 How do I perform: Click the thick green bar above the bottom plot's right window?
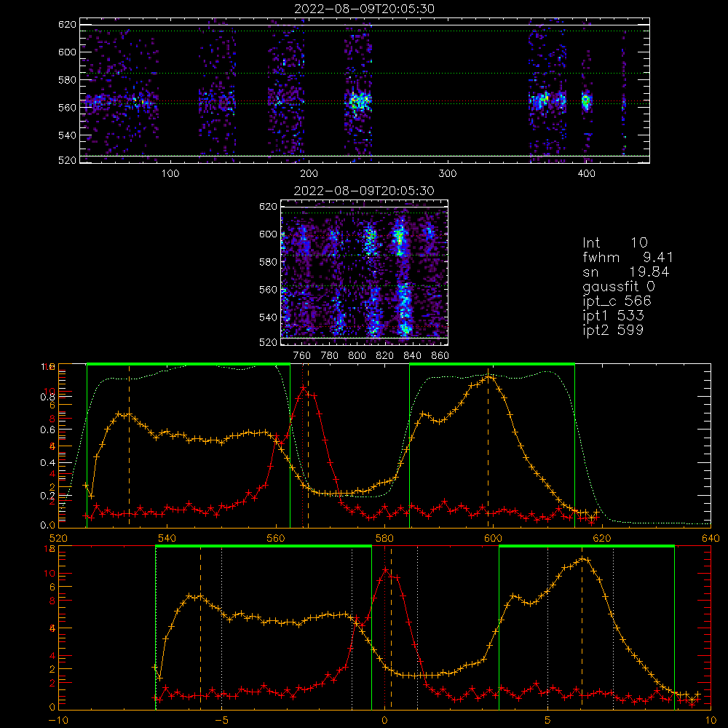[586, 546]
